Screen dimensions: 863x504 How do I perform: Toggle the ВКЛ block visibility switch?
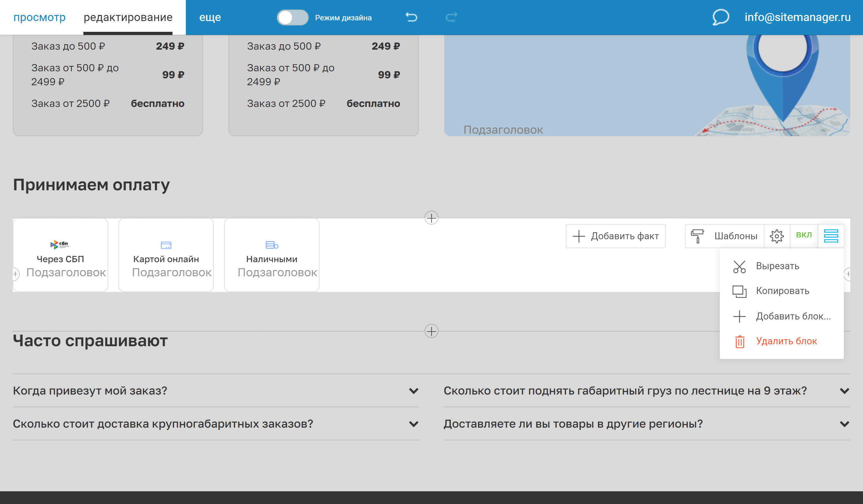[x=803, y=235]
